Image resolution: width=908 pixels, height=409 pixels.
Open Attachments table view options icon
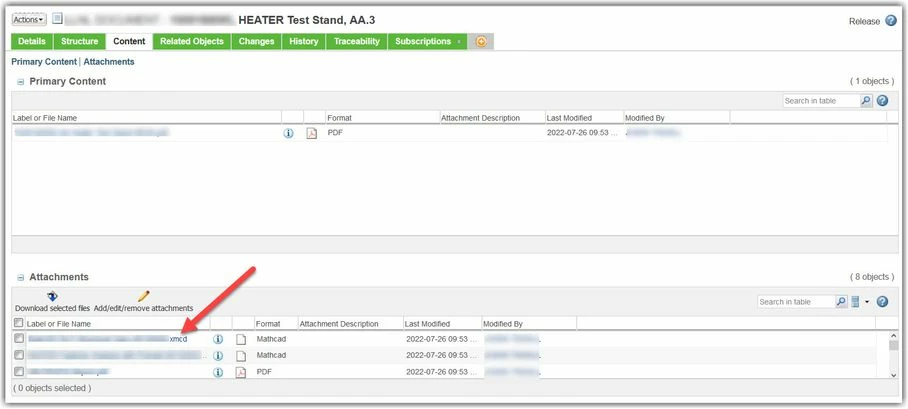[x=855, y=302]
